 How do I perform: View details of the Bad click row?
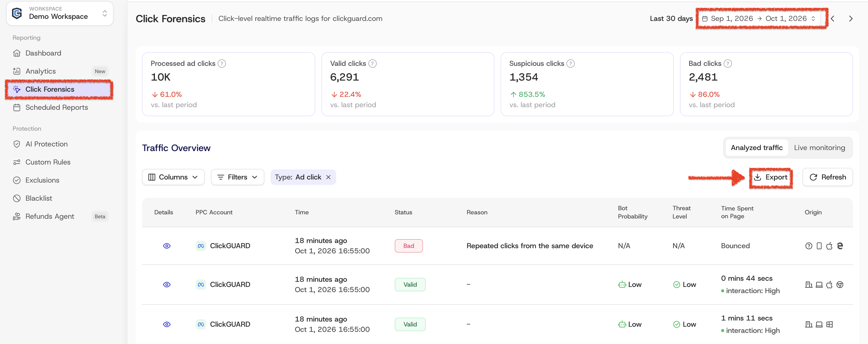pyautogui.click(x=167, y=246)
